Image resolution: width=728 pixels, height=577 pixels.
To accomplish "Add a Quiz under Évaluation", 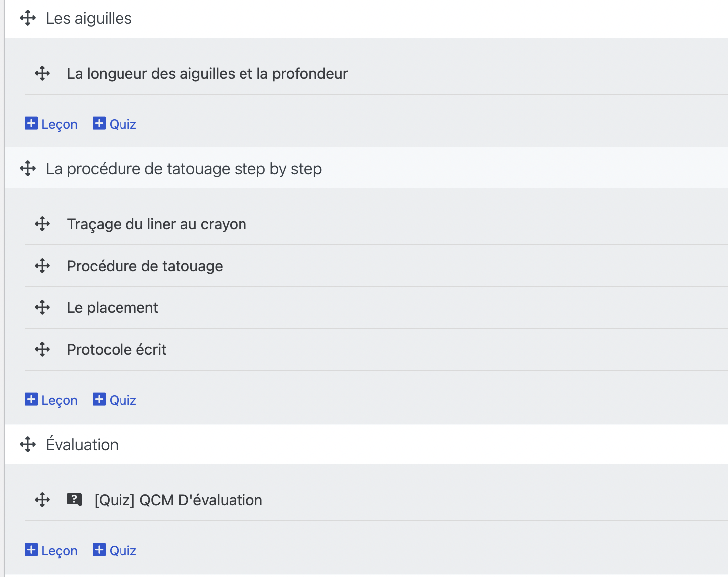I will [x=115, y=550].
